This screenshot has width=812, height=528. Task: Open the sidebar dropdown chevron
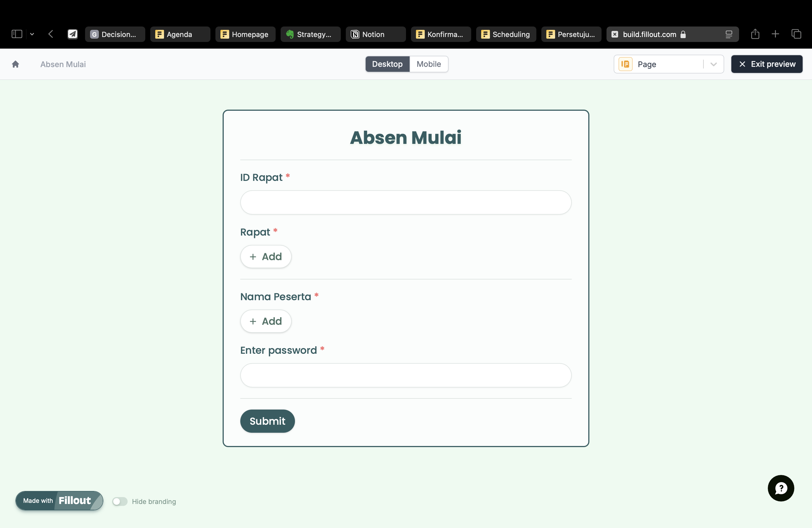click(x=32, y=34)
